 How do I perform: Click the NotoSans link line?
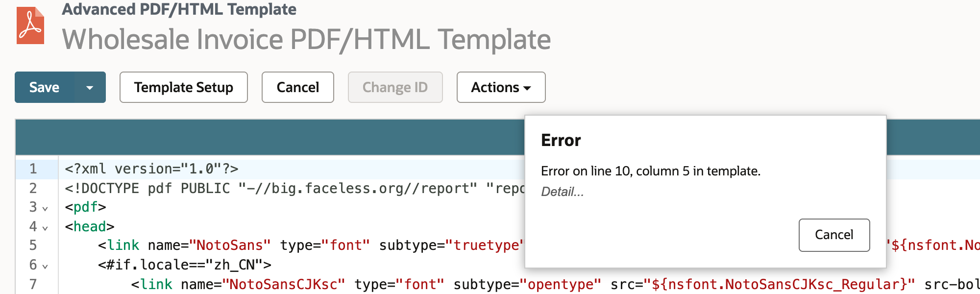(311, 245)
